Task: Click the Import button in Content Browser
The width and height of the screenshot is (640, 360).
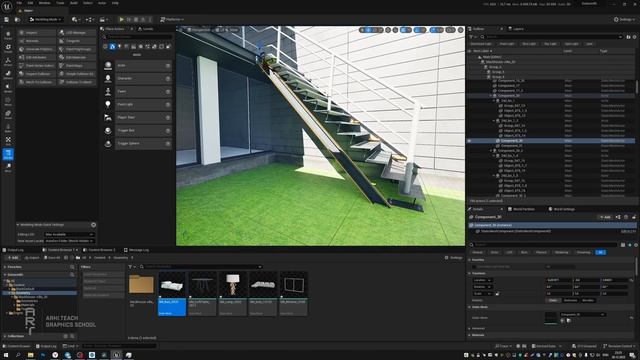Action: click(32, 258)
